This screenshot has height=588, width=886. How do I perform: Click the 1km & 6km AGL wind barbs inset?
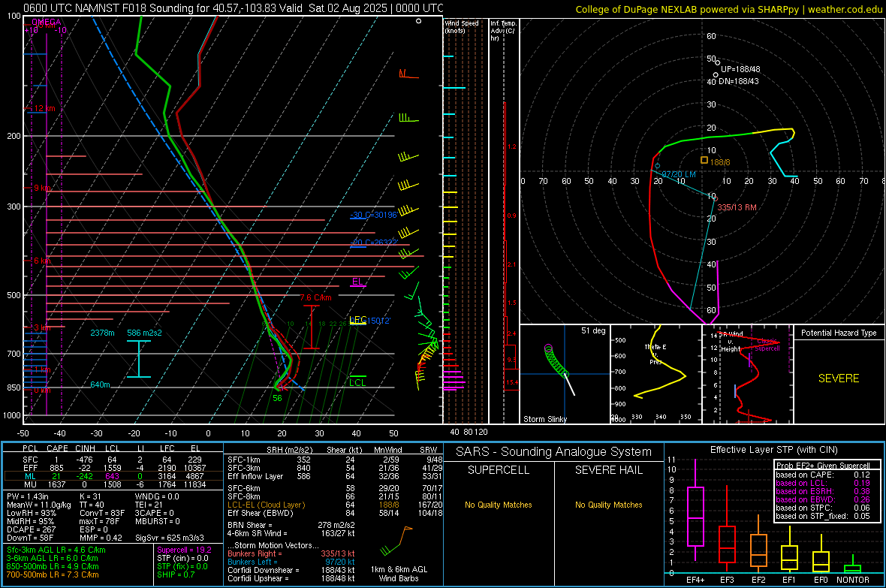click(399, 541)
